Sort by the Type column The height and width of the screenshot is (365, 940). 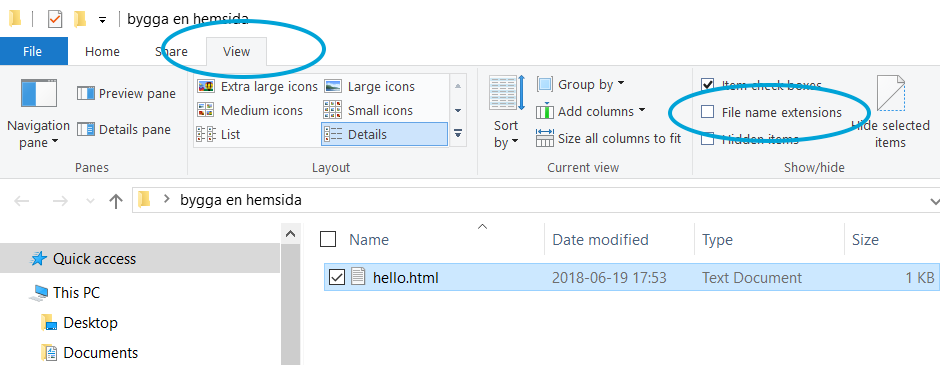coord(718,240)
